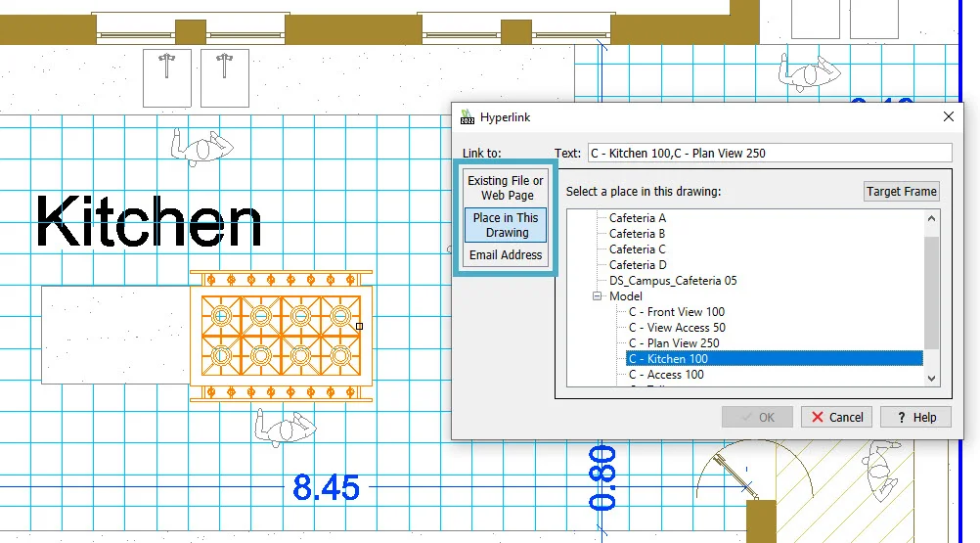Select the large Kitchen text label

click(149, 222)
